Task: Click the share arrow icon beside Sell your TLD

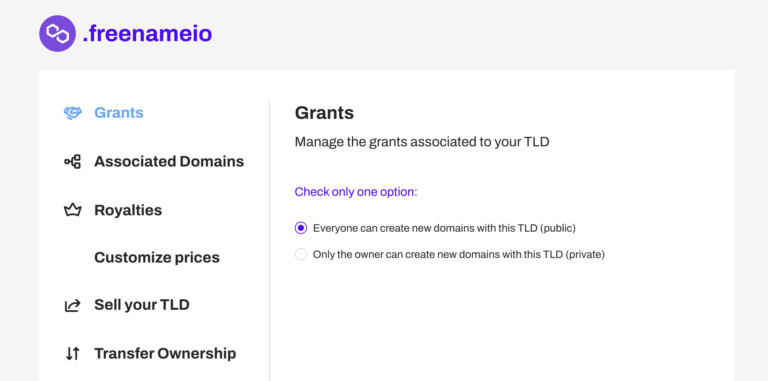Action: coord(72,305)
